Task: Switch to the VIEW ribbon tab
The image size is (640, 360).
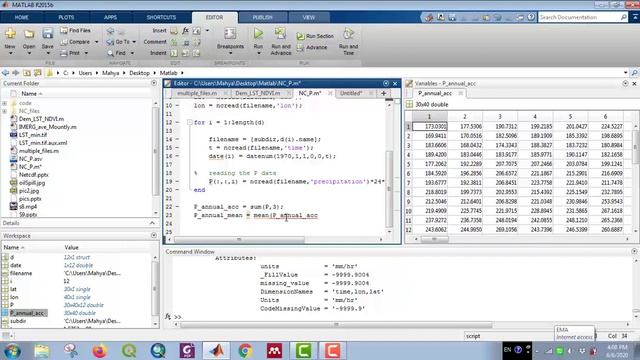Action: [x=309, y=17]
